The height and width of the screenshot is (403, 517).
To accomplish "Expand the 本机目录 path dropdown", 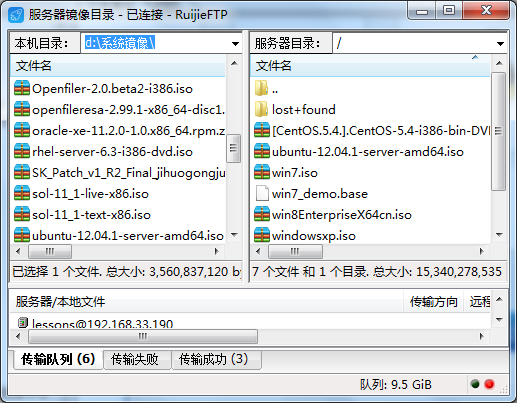I will point(235,44).
